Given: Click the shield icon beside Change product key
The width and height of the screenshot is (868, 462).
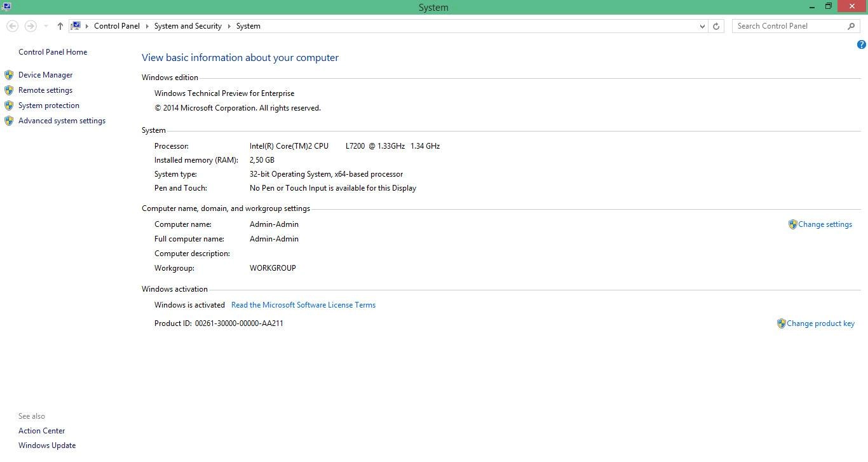Looking at the screenshot, I should click(781, 323).
